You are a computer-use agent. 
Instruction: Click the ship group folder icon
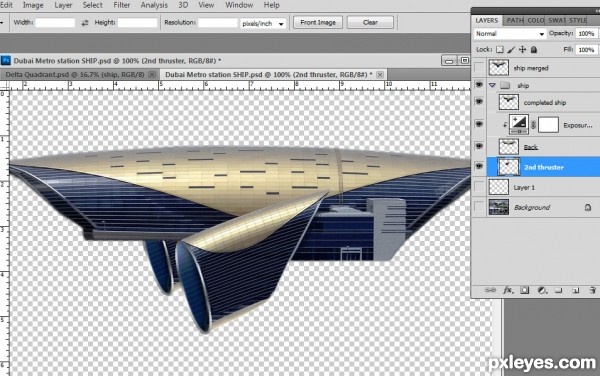[505, 85]
